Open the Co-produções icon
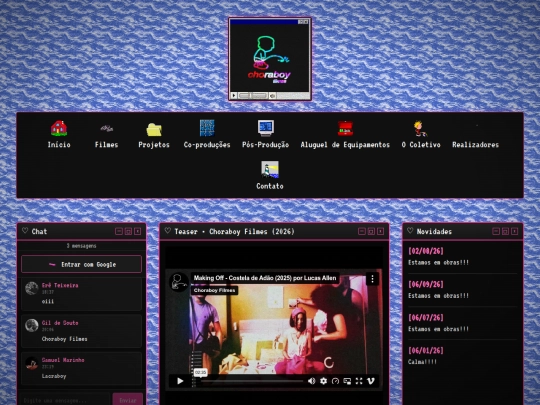 coord(207,128)
